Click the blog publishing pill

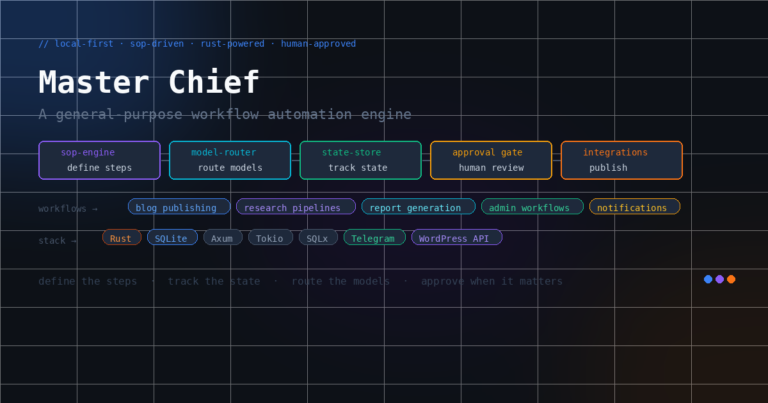[179, 207]
